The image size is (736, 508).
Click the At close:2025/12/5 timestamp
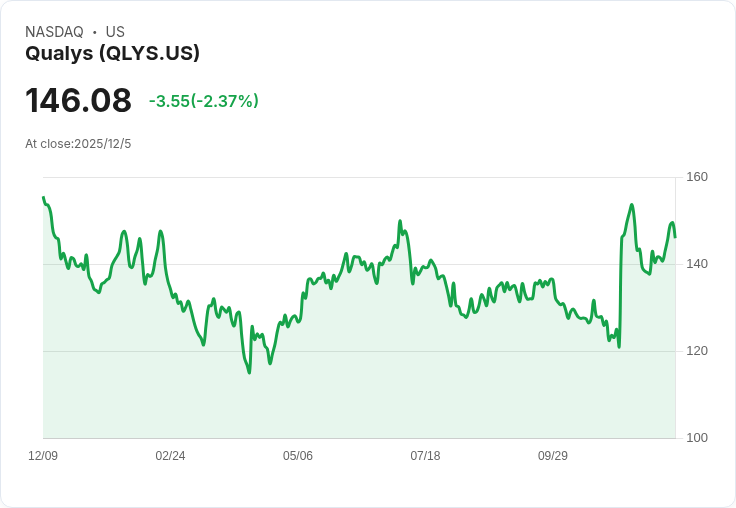point(78,143)
